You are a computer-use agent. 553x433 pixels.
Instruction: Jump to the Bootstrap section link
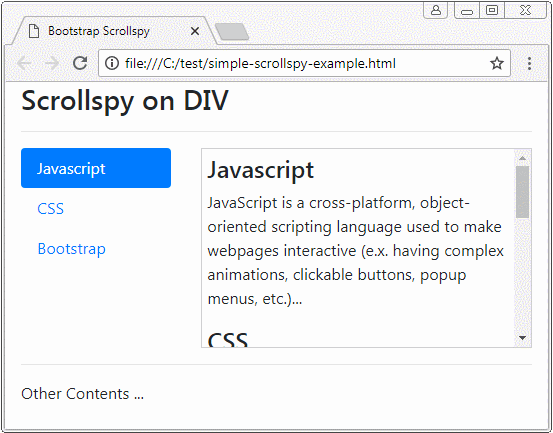point(72,249)
